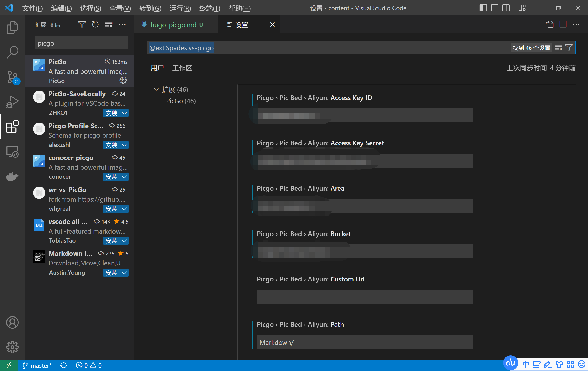Open the 文件(F) menu
Screen dimensions: 588x371
(x=32, y=8)
